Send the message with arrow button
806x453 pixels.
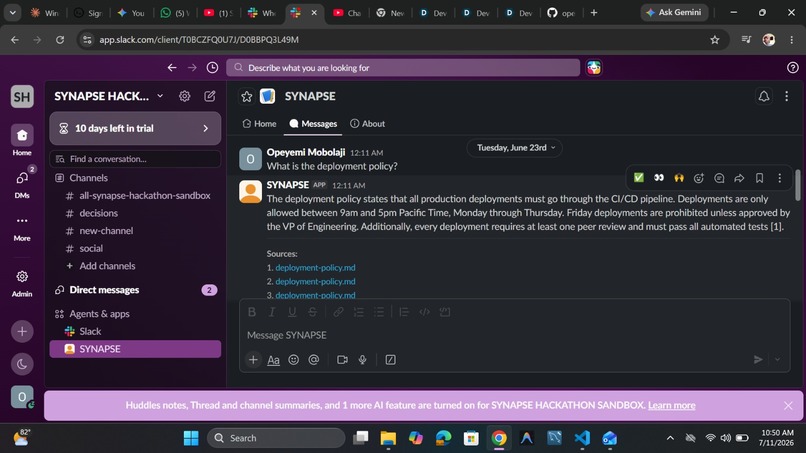758,359
